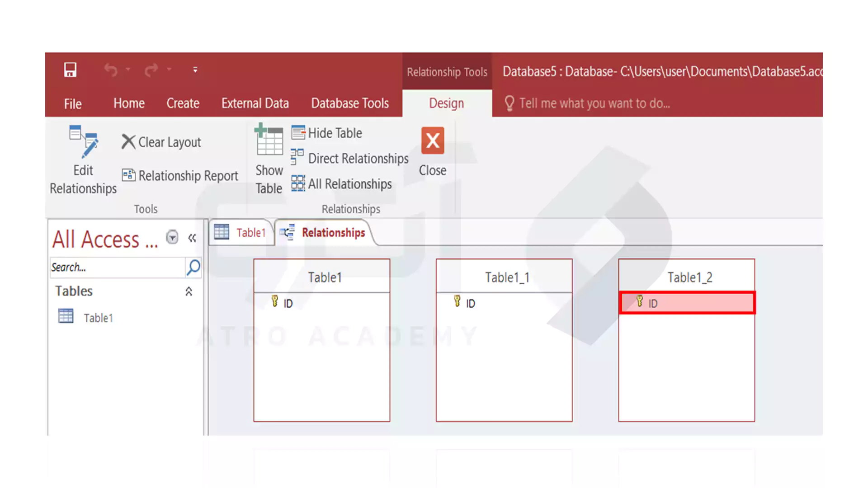The height and width of the screenshot is (488, 868).
Task: Click the Direct Relationships icon
Action: (298, 159)
